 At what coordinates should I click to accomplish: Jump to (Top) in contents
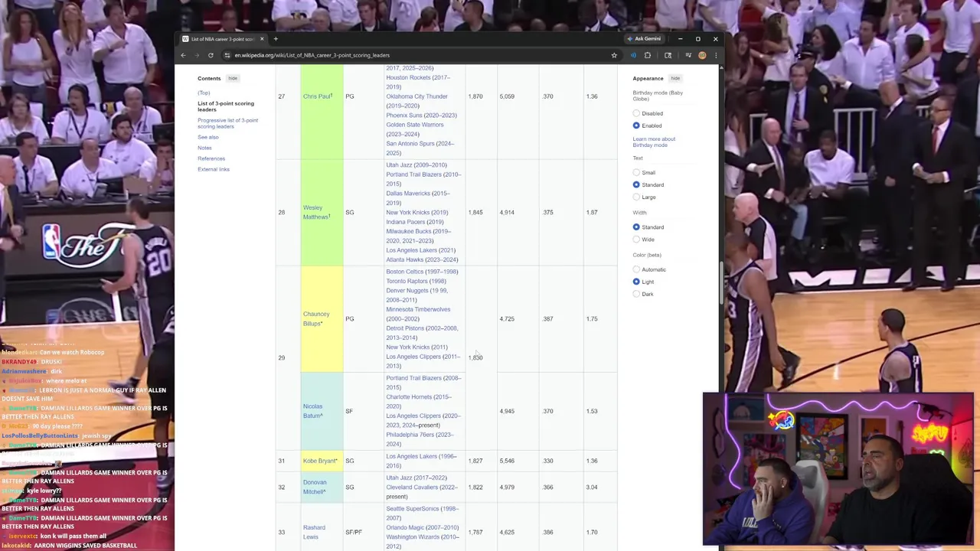click(204, 93)
